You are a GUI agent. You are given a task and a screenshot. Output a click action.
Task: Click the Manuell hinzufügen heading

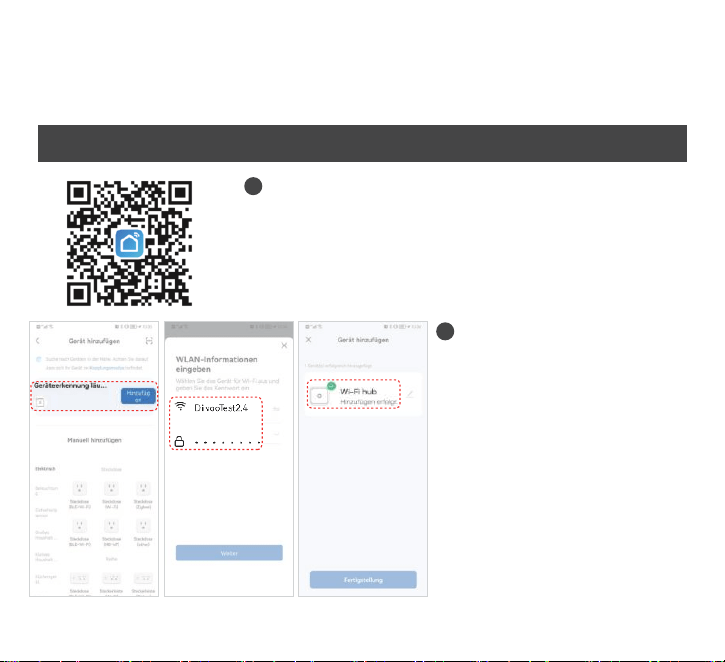(x=94, y=440)
